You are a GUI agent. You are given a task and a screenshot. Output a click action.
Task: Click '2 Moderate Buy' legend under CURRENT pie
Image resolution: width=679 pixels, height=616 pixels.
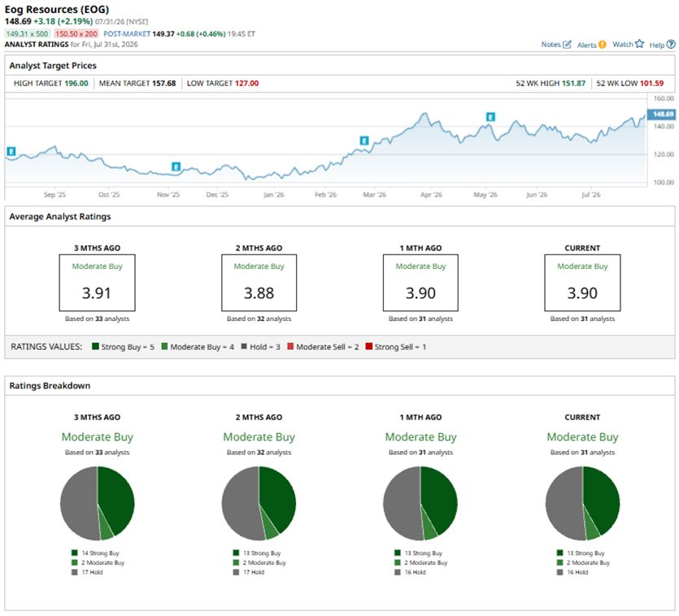583,562
